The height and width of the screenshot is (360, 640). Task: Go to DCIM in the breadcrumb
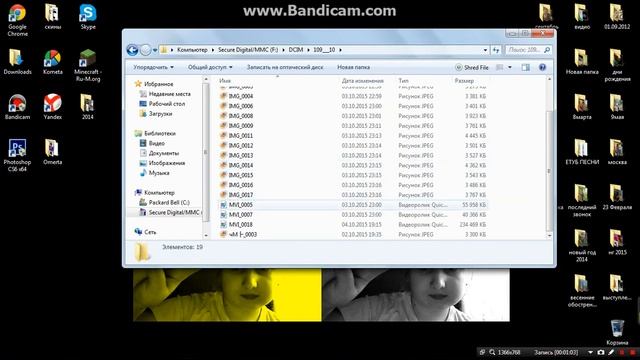(x=296, y=50)
